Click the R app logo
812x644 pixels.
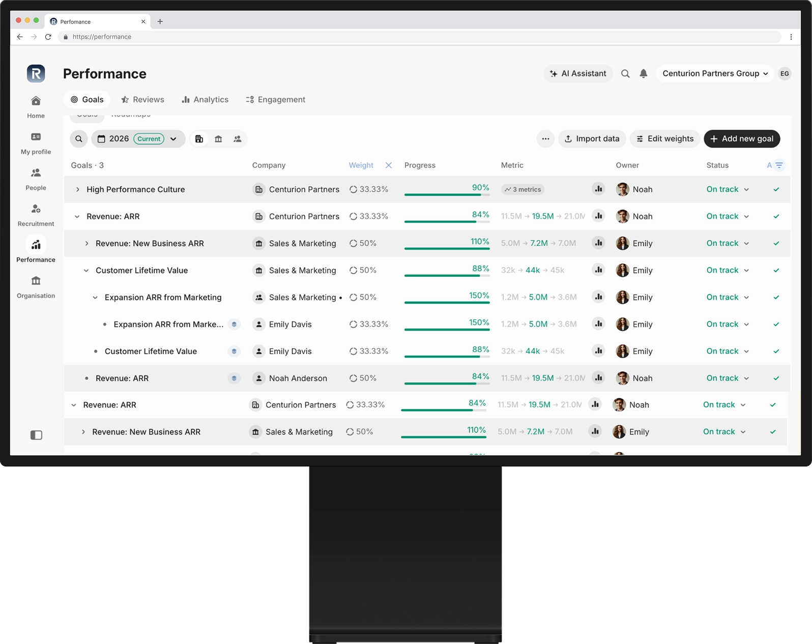[x=36, y=74]
